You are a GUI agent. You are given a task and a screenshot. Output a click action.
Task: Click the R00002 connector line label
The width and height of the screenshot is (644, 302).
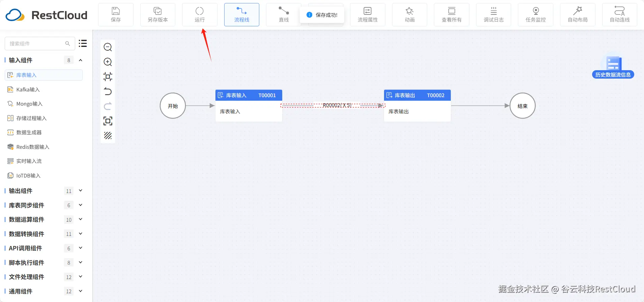(337, 105)
